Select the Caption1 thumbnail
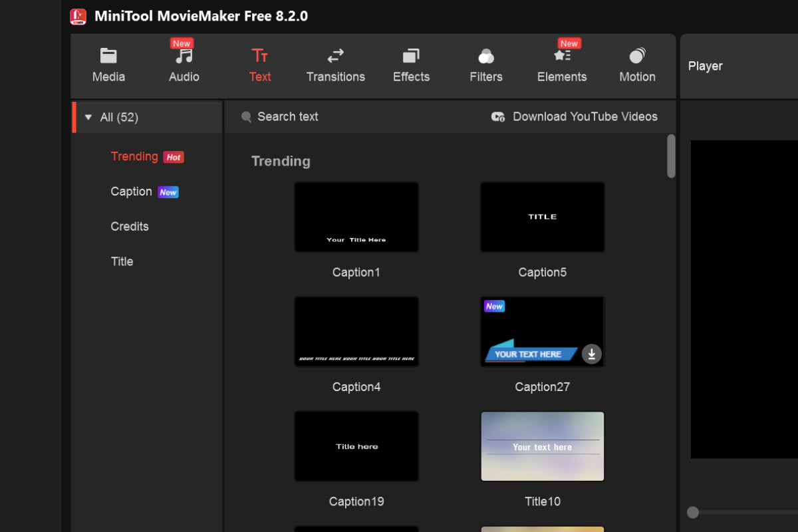 (x=356, y=217)
